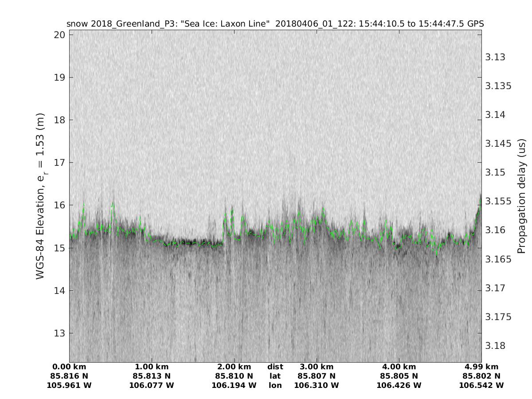This screenshot has width=532, height=399.
Task: Select the 4.99 km distance label
Action: pyautogui.click(x=481, y=367)
